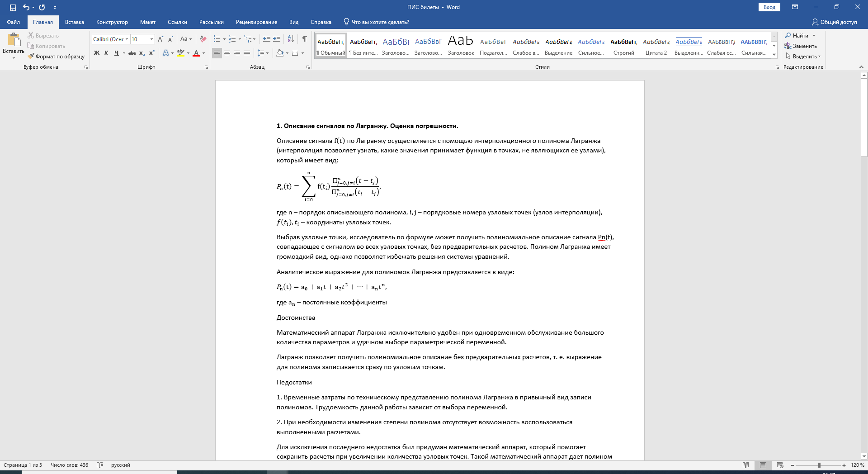Collapse the ribbon with the chevron arrow
Screen dimensions: 868x474
point(861,67)
